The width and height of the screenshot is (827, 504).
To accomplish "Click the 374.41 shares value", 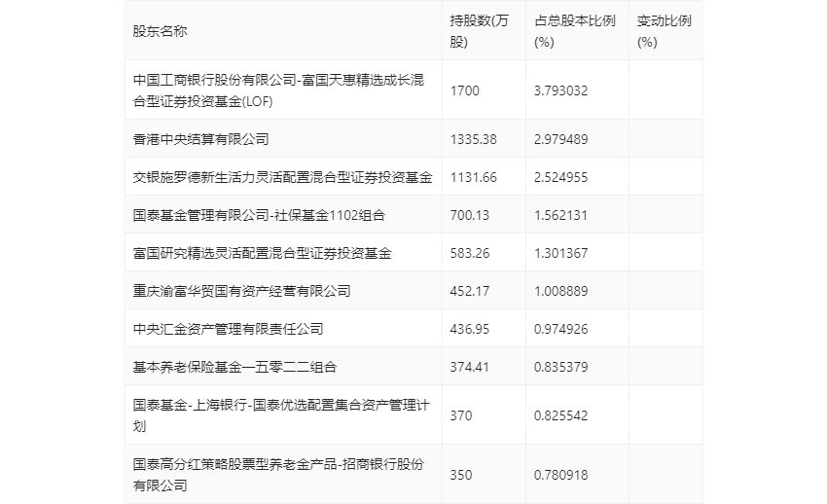I will [x=469, y=367].
